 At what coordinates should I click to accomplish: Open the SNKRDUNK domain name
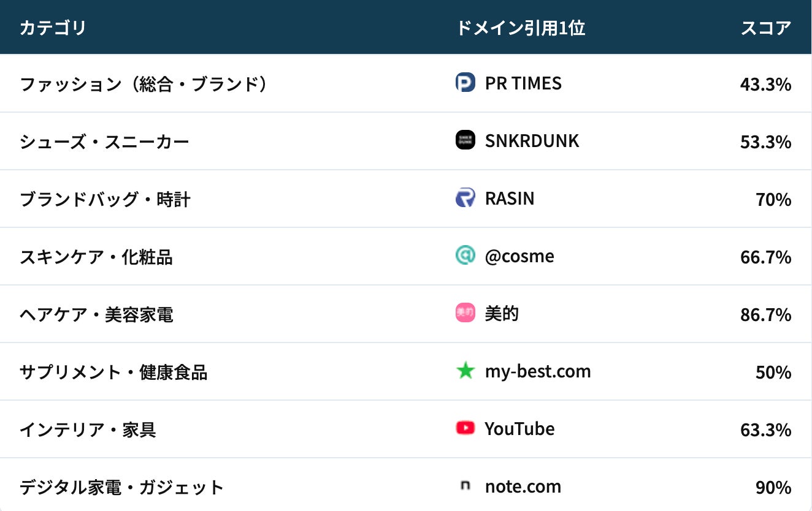pyautogui.click(x=532, y=141)
